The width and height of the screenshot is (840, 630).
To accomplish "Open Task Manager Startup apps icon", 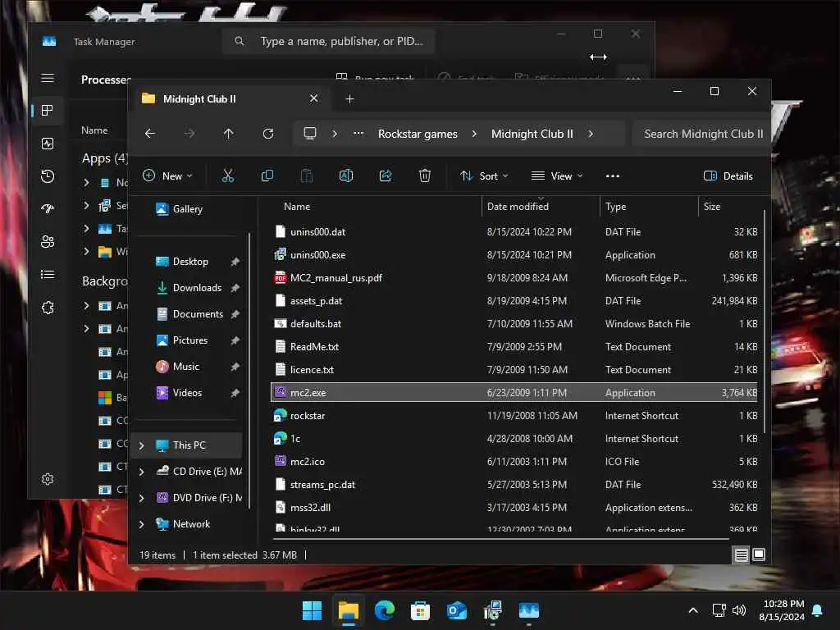I will point(48,209).
